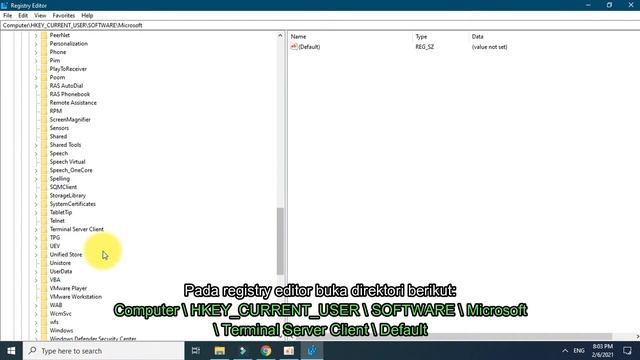Screen dimensions: 640x360
Task: Expand the Speech_OneCore key
Action: [x=36, y=170]
